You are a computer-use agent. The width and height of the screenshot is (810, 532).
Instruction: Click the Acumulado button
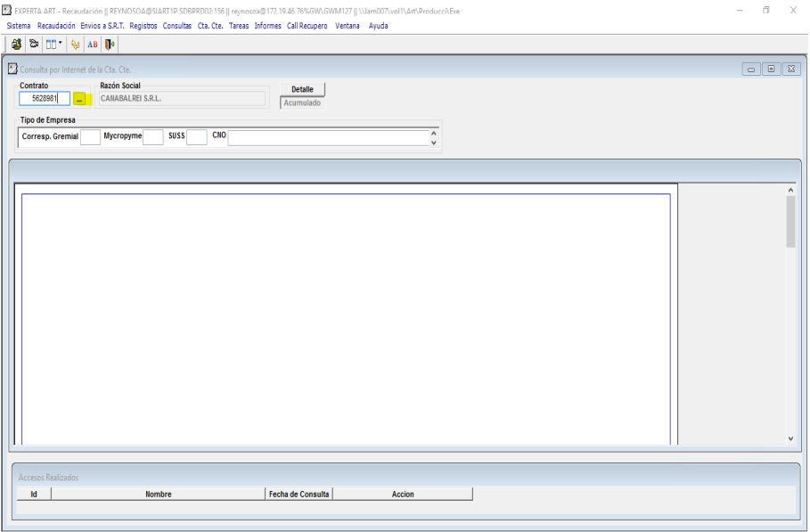click(302, 102)
